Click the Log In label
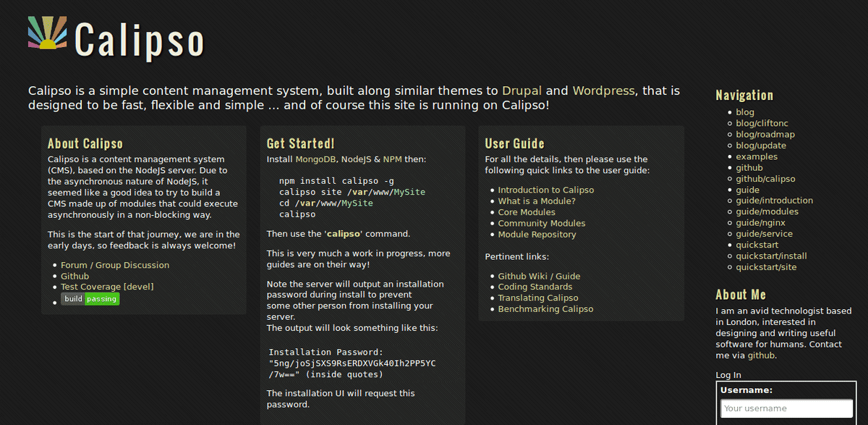Image resolution: width=868 pixels, height=425 pixels. pyautogui.click(x=728, y=375)
